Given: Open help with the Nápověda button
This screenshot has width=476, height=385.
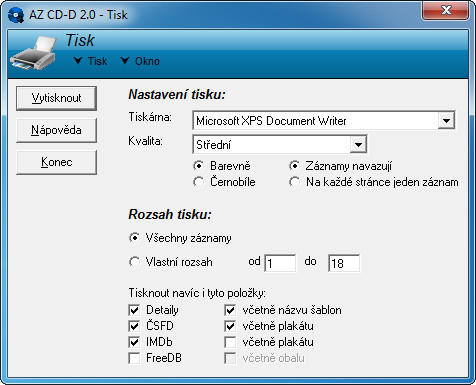Looking at the screenshot, I should coord(56,130).
